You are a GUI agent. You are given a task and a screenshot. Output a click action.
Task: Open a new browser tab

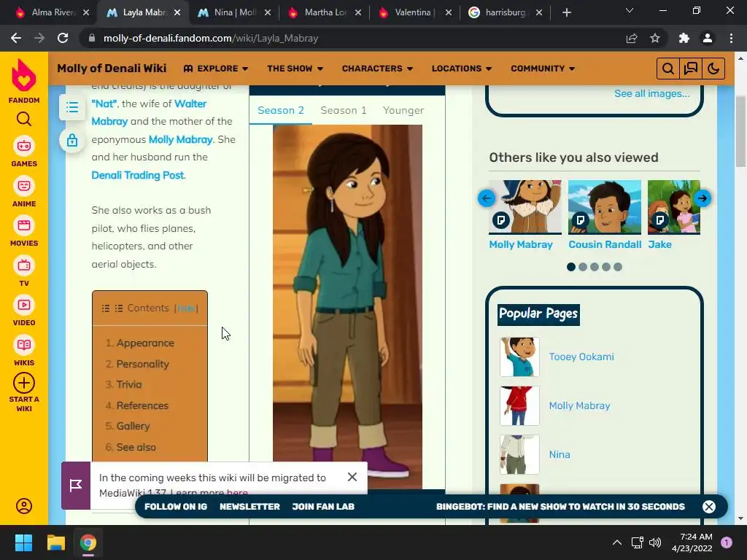click(566, 12)
